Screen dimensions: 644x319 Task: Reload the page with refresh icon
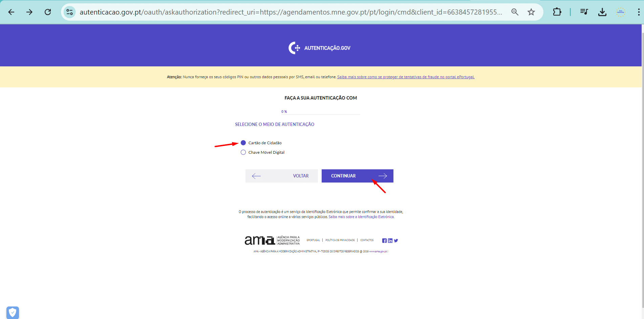coord(48,12)
